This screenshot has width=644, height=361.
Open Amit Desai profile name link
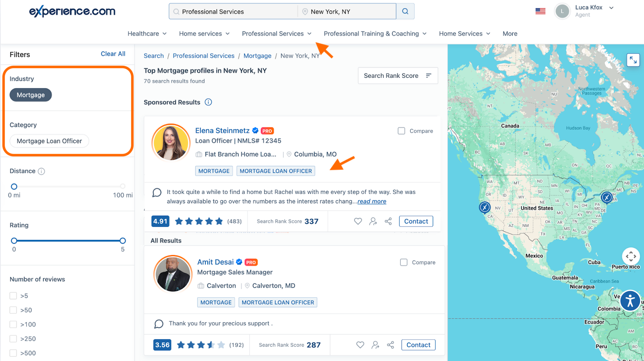pyautogui.click(x=215, y=262)
